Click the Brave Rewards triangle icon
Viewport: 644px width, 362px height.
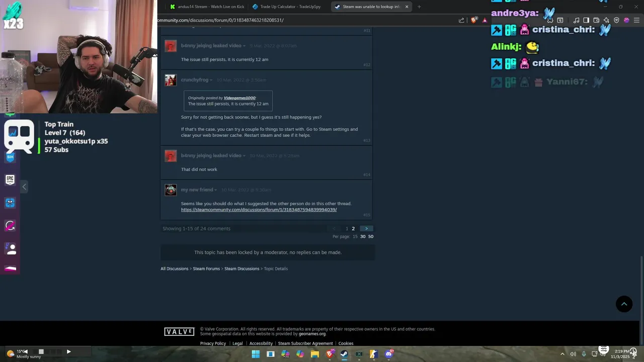(485, 20)
